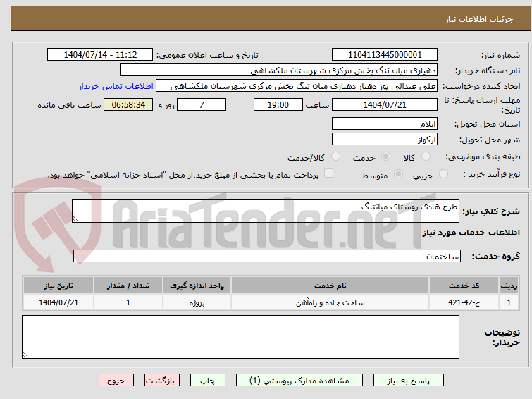Click the نام دستگاه خریدار field
The image size is (532, 399).
[x=279, y=70]
